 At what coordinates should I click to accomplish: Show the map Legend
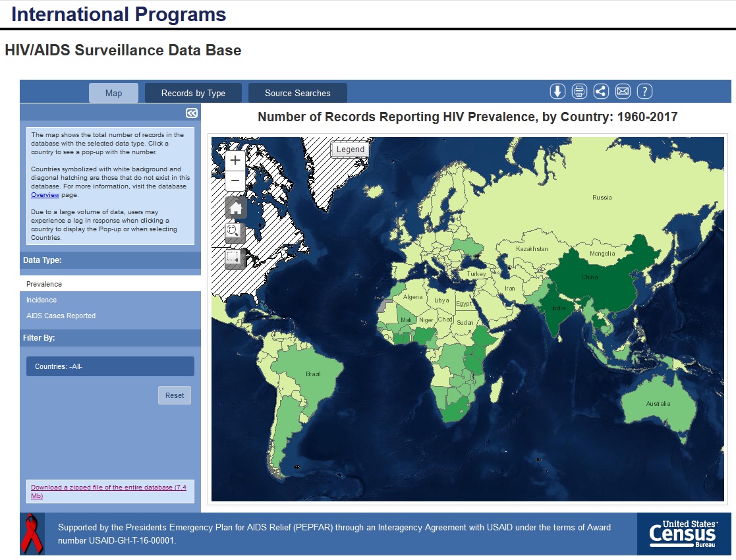click(350, 150)
